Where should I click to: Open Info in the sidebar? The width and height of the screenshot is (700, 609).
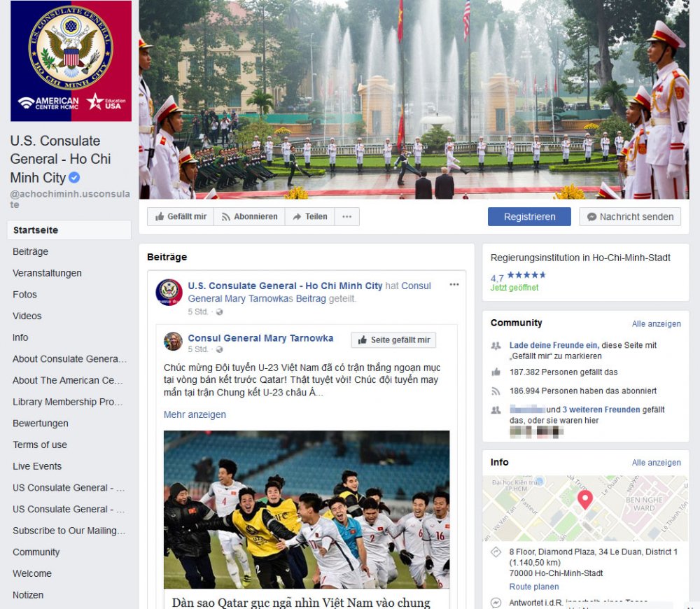[20, 337]
